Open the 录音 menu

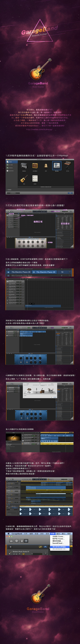click(42, 534)
